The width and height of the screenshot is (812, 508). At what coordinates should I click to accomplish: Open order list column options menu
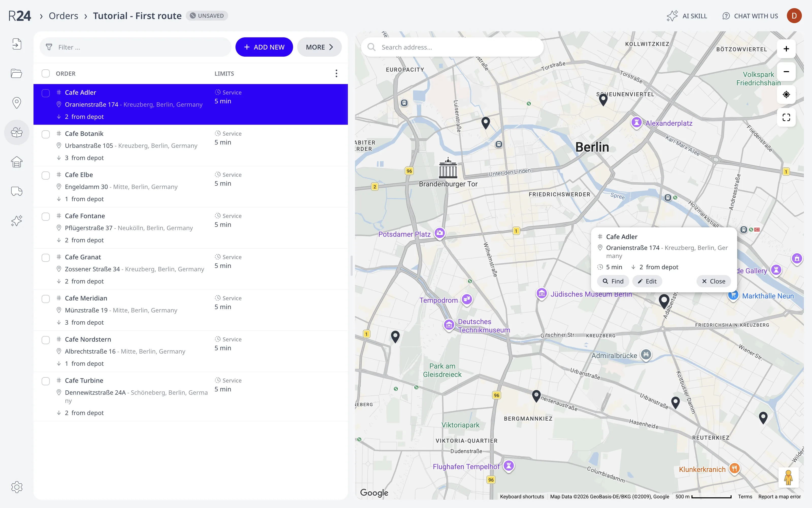(x=336, y=74)
